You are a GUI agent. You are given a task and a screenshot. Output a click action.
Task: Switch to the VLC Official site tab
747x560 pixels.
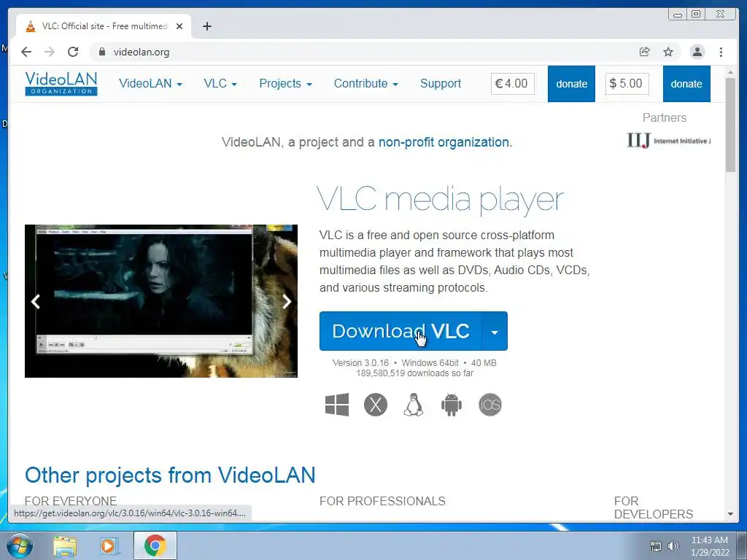[104, 26]
